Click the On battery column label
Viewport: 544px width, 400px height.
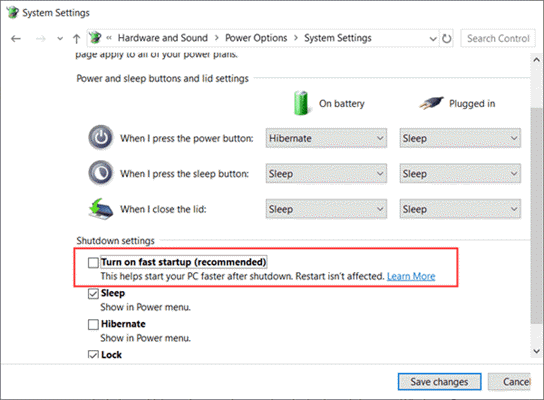tap(342, 103)
